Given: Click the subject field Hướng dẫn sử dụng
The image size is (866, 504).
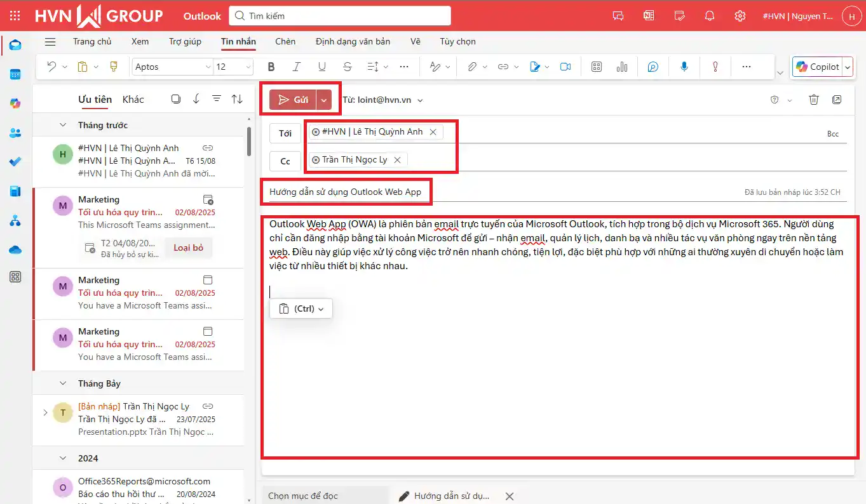Looking at the screenshot, I should [345, 192].
